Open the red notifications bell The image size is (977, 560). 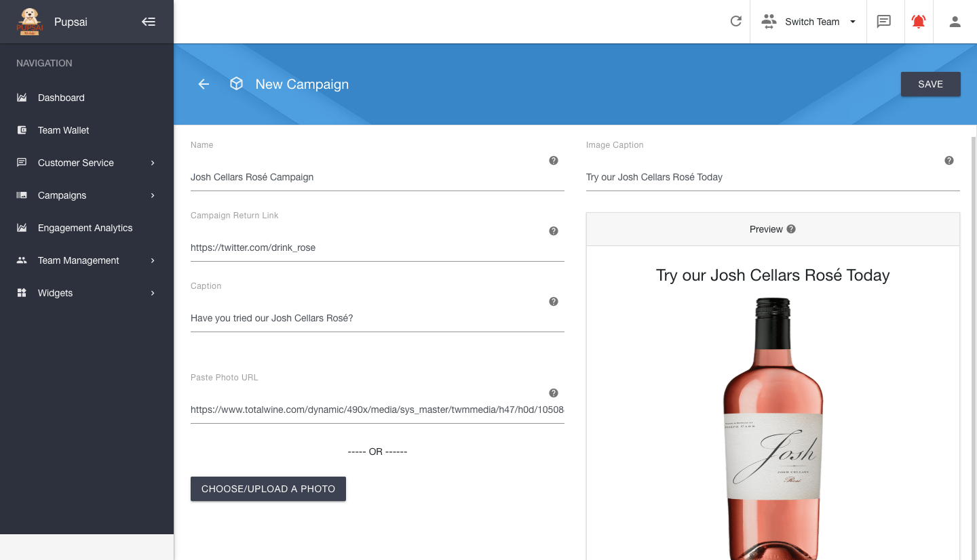919,22
